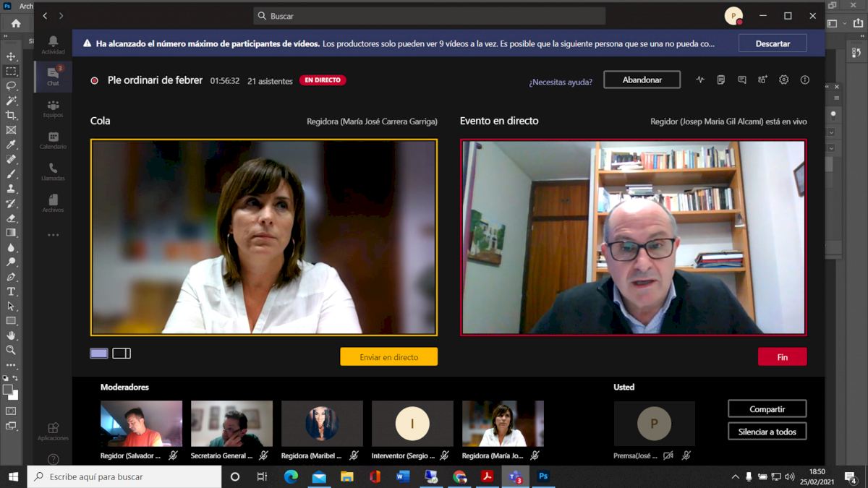This screenshot has height=488, width=868.
Task: Click the Buscar search field
Action: pos(430,16)
